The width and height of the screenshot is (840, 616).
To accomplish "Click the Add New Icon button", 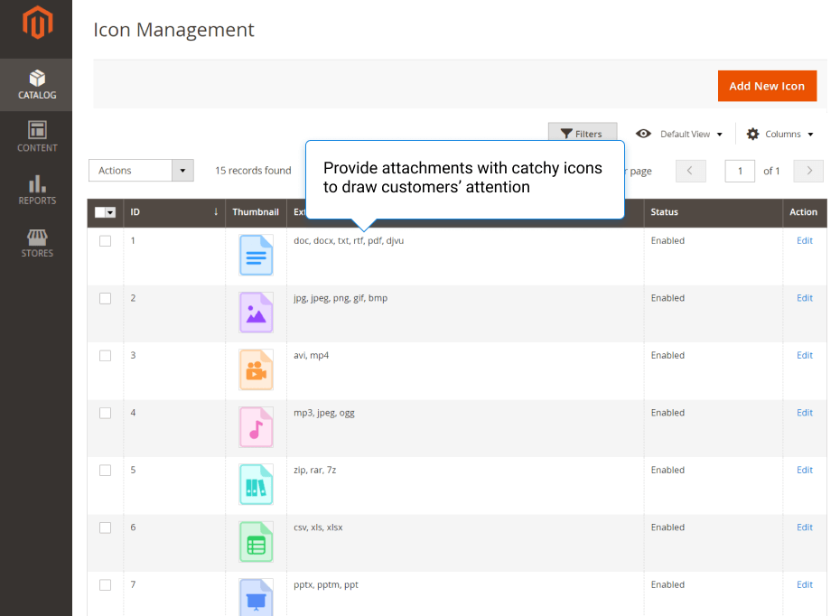I will 767,86.
